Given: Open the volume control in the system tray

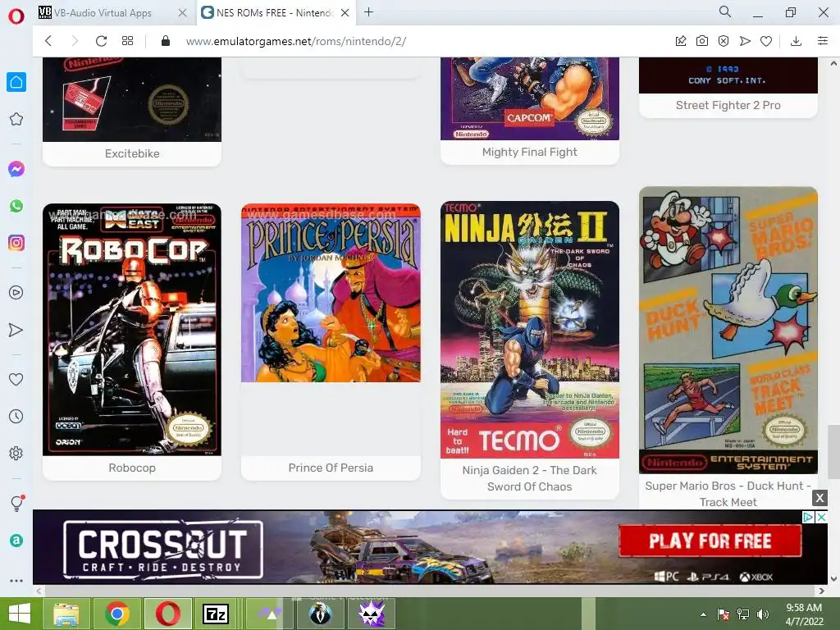Looking at the screenshot, I should coord(763,614).
